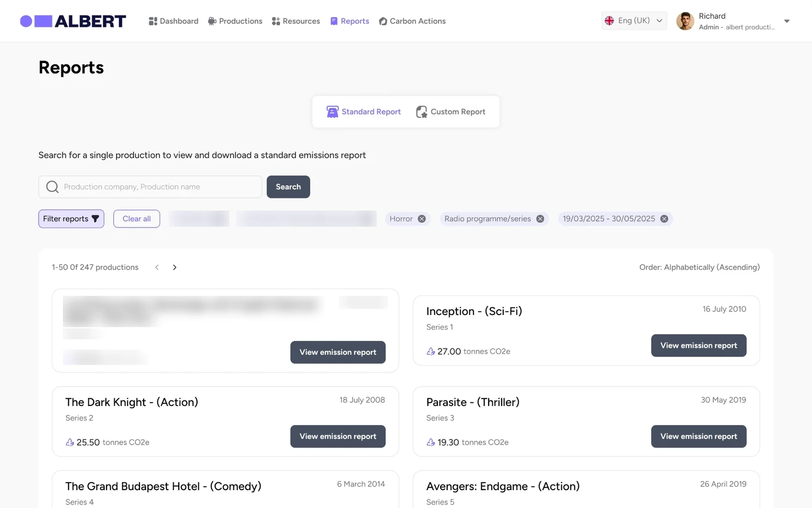This screenshot has height=508, width=812.
Task: Click the Search button
Action: (288, 187)
